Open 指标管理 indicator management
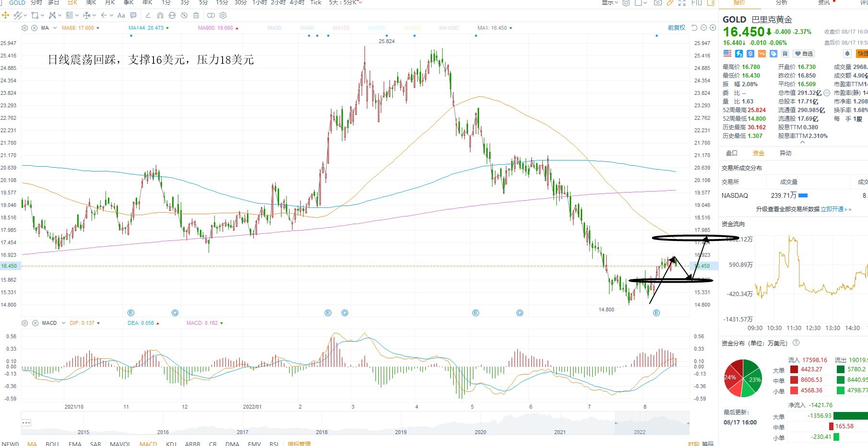868x446 pixels. click(299, 443)
